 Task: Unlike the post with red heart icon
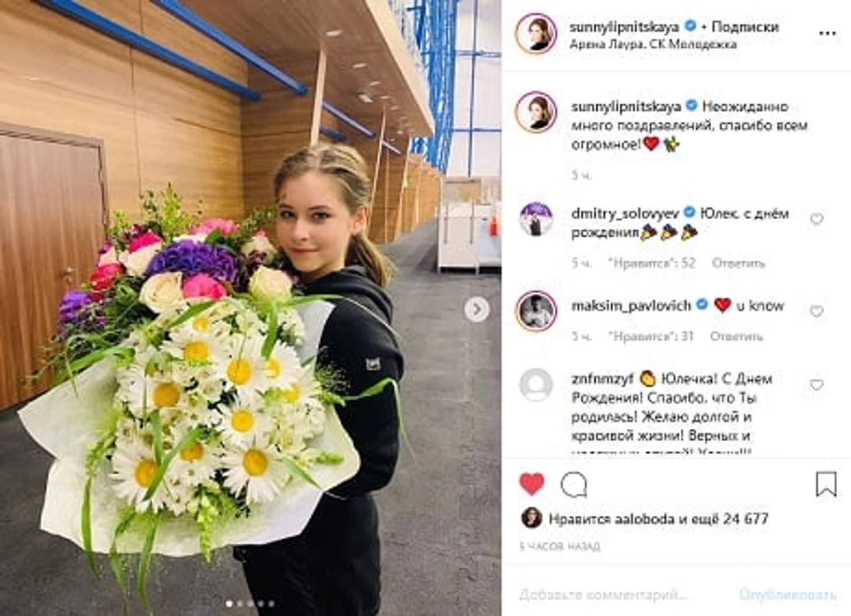tap(532, 484)
